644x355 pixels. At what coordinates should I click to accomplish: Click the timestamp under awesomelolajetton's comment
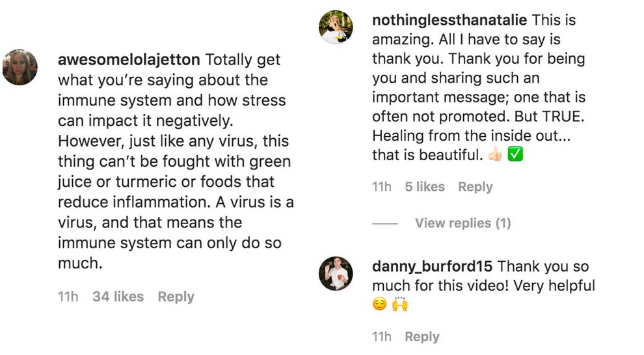coord(68,297)
